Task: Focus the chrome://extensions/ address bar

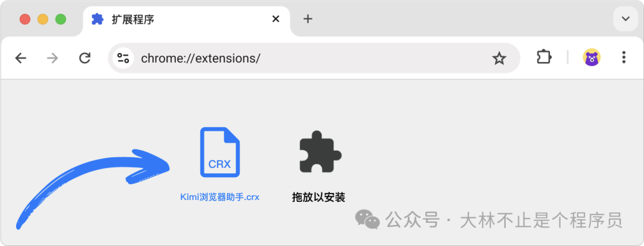Action: click(x=314, y=58)
